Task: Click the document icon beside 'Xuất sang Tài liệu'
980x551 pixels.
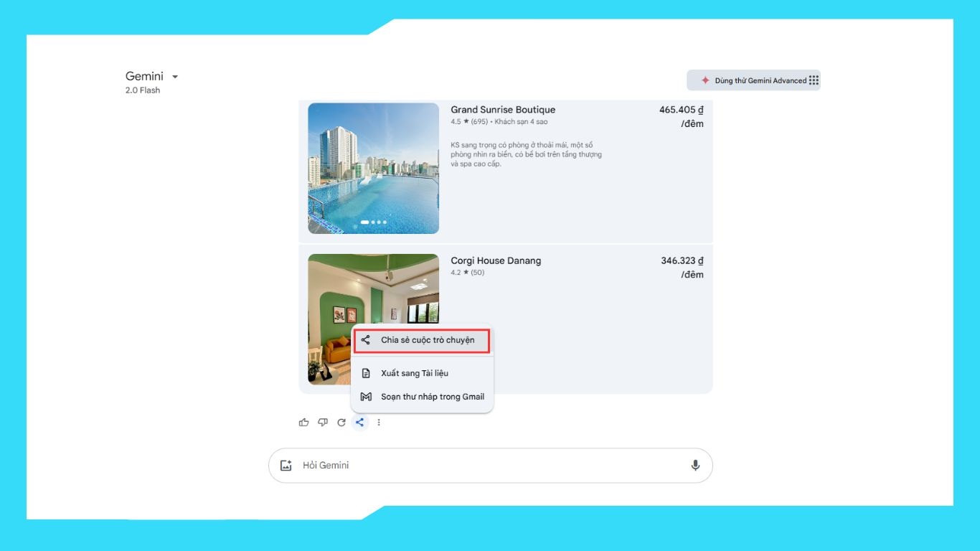Action: tap(366, 373)
